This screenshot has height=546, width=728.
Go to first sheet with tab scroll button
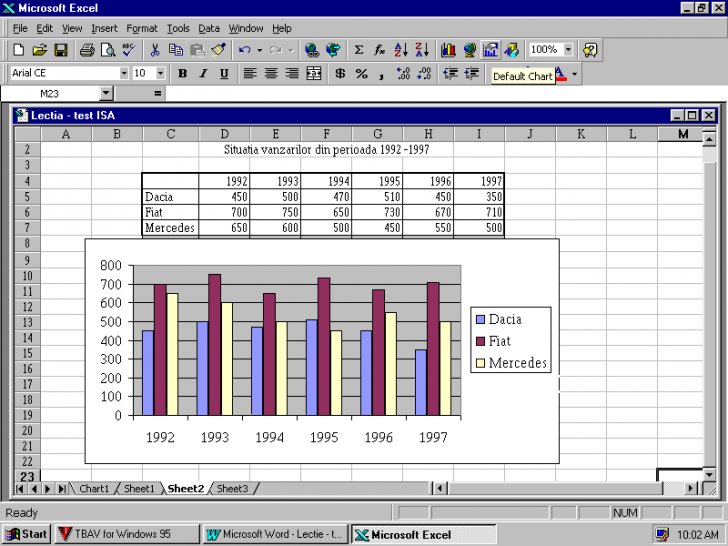(20, 488)
